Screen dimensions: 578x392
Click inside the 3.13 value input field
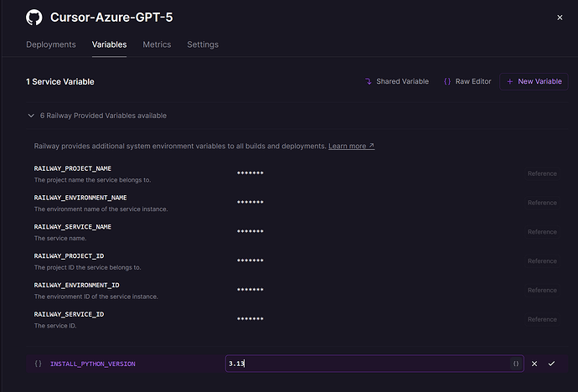pos(369,364)
